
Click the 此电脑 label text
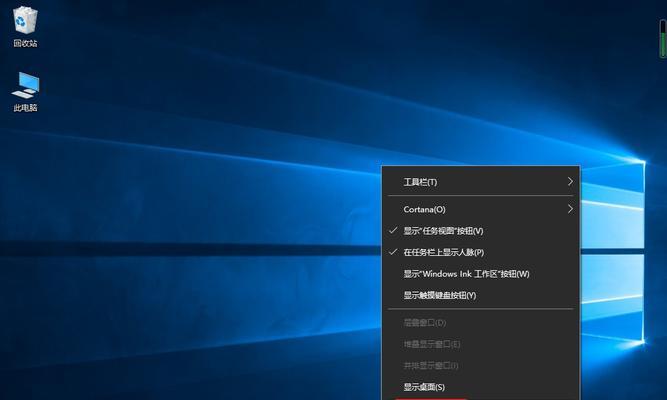pyautogui.click(x=25, y=108)
